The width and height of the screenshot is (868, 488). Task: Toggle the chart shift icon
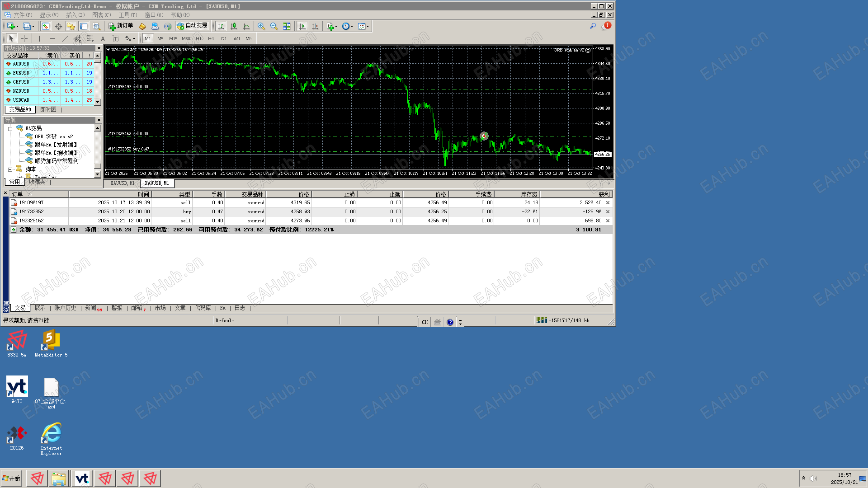tap(315, 26)
